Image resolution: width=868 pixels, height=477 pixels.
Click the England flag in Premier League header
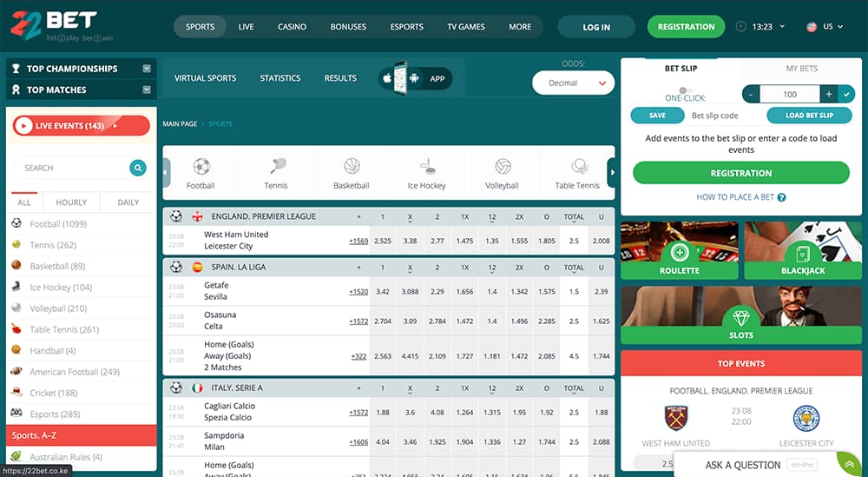click(198, 216)
